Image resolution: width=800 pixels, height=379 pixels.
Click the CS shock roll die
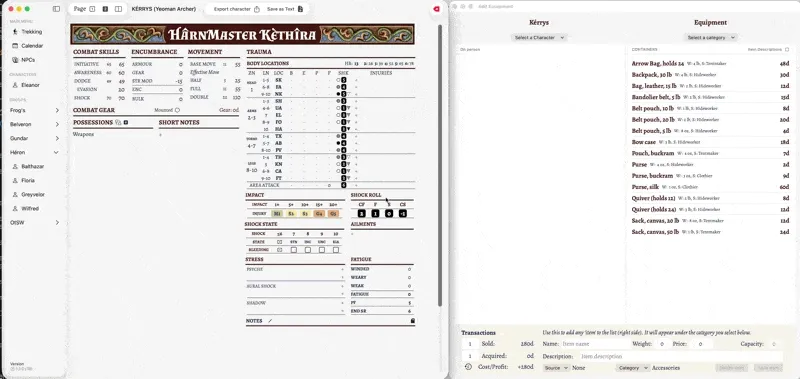pos(403,213)
